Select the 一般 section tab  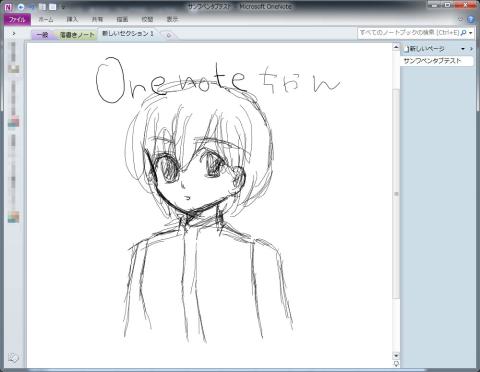click(42, 35)
